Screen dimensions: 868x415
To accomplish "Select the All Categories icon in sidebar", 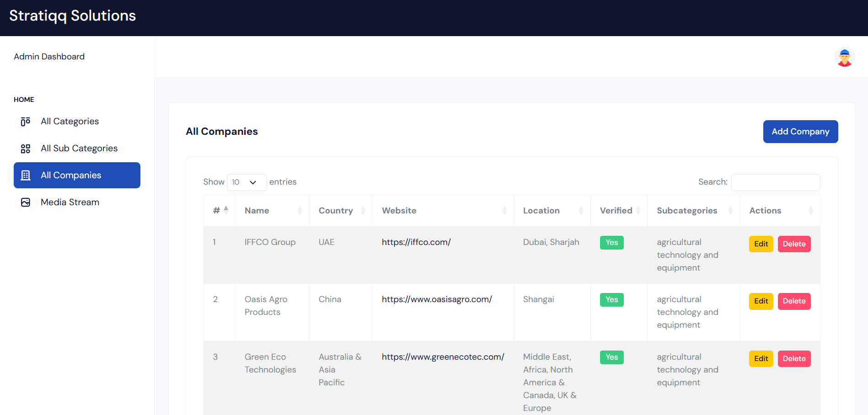I will pyautogui.click(x=25, y=121).
